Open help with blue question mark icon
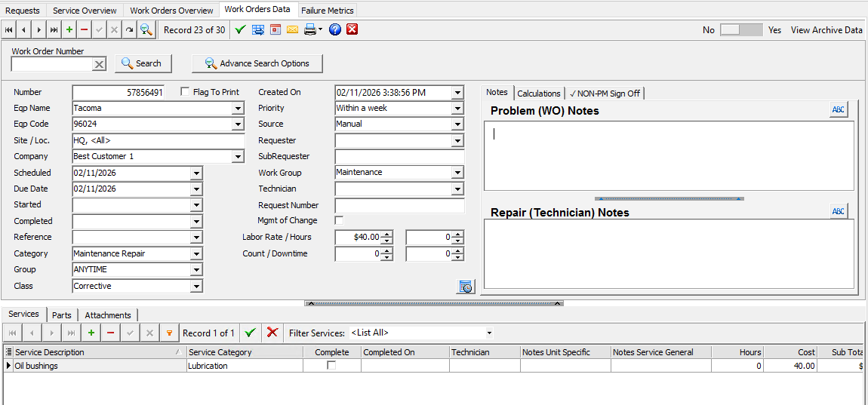868x405 pixels. 335,30
